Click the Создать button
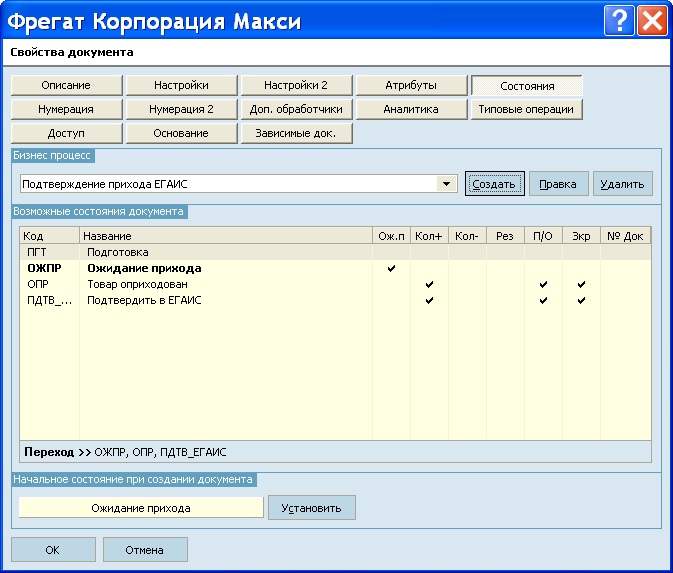This screenshot has height=573, width=673. pos(494,184)
